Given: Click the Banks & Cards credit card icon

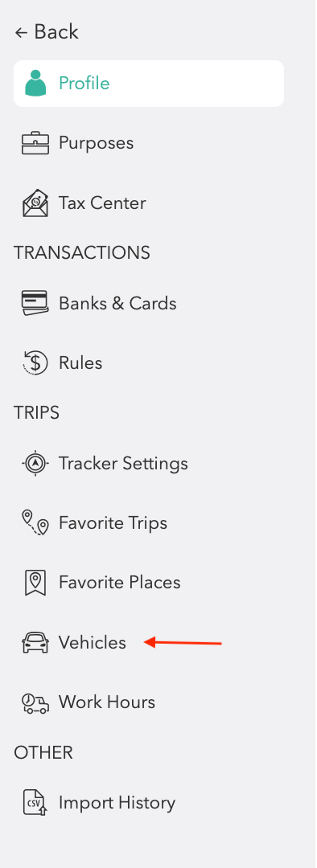Looking at the screenshot, I should pos(35,303).
